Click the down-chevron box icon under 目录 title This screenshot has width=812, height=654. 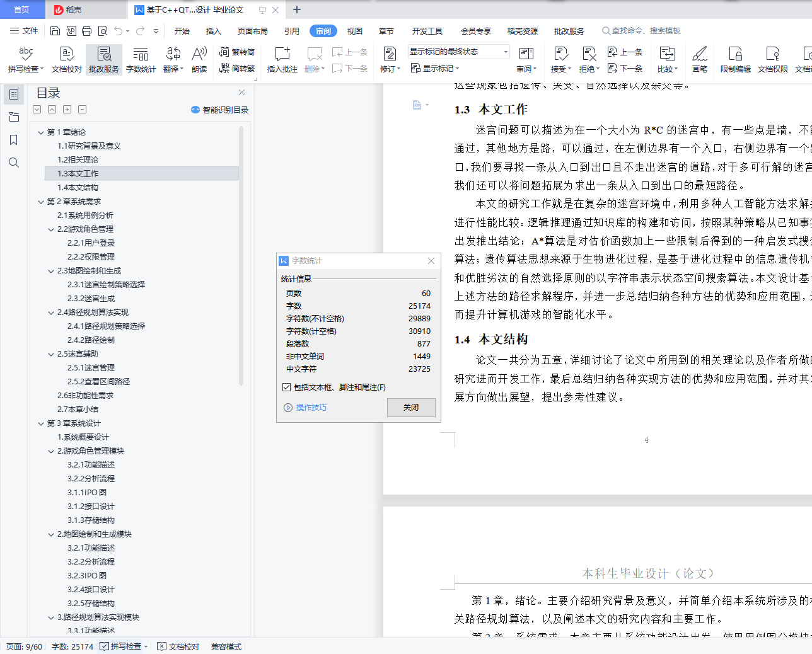37,110
